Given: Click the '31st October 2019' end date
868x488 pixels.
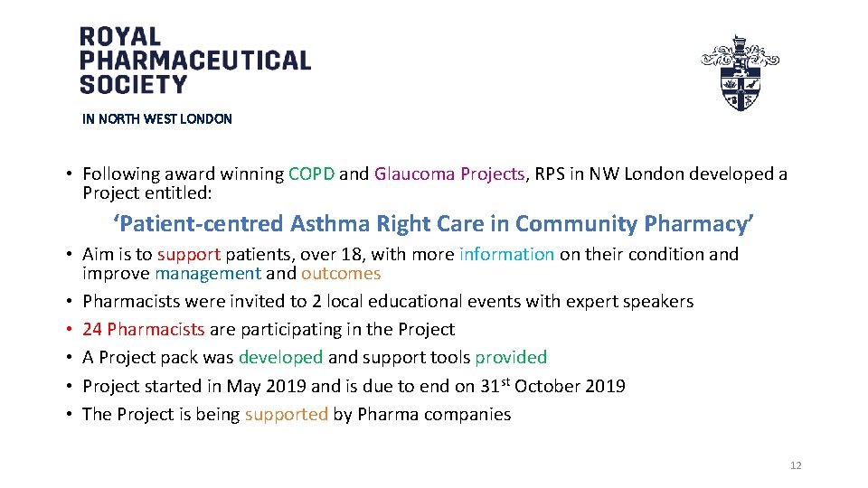Looking at the screenshot, I should tap(552, 386).
